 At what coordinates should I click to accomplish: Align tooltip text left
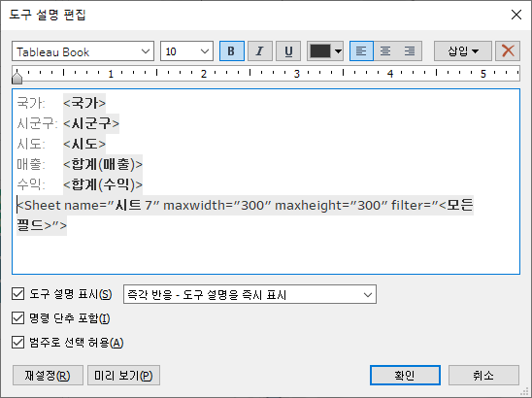point(361,51)
